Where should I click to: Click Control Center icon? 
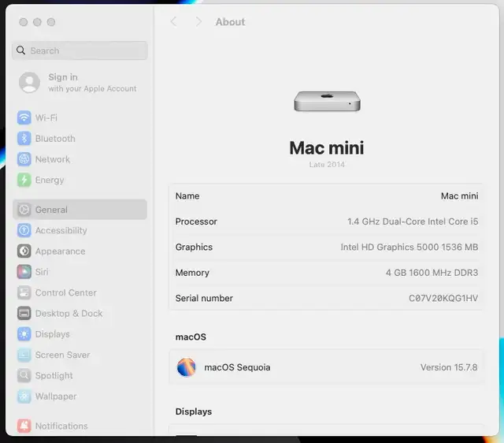pos(24,292)
